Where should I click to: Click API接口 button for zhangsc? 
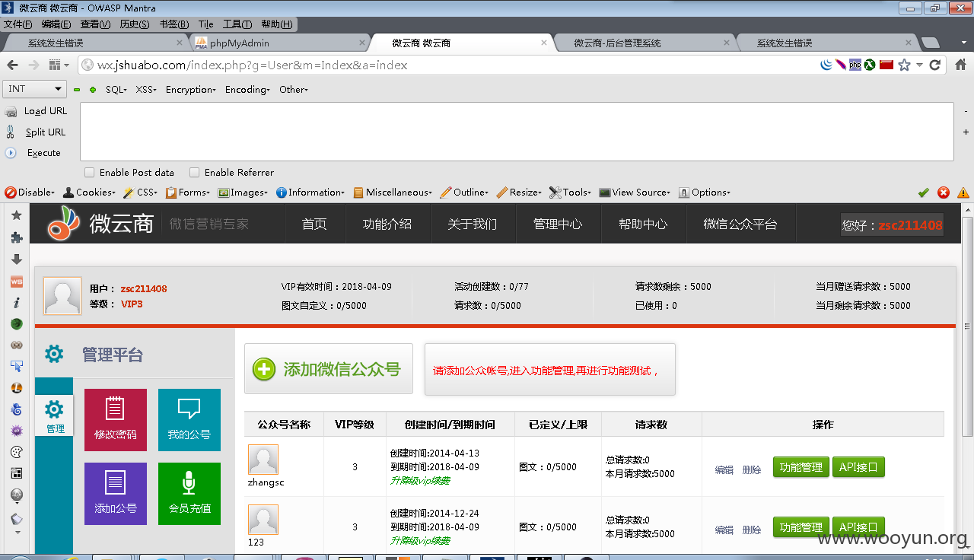859,468
